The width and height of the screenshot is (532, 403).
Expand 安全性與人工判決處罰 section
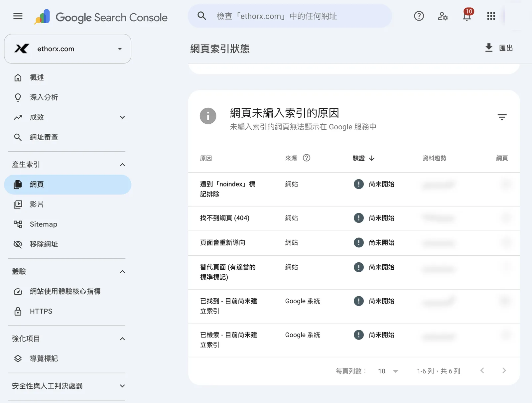[122, 386]
